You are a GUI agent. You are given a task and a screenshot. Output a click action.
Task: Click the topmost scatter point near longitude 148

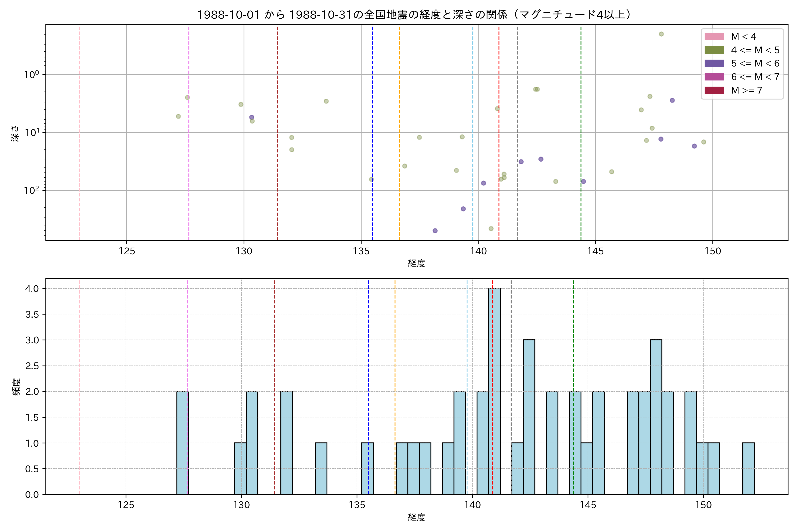pos(661,34)
